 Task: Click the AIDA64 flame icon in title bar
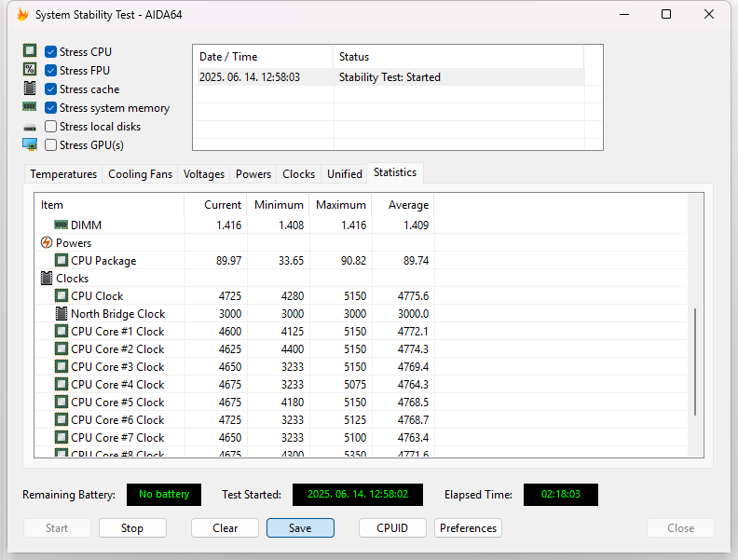(22, 15)
